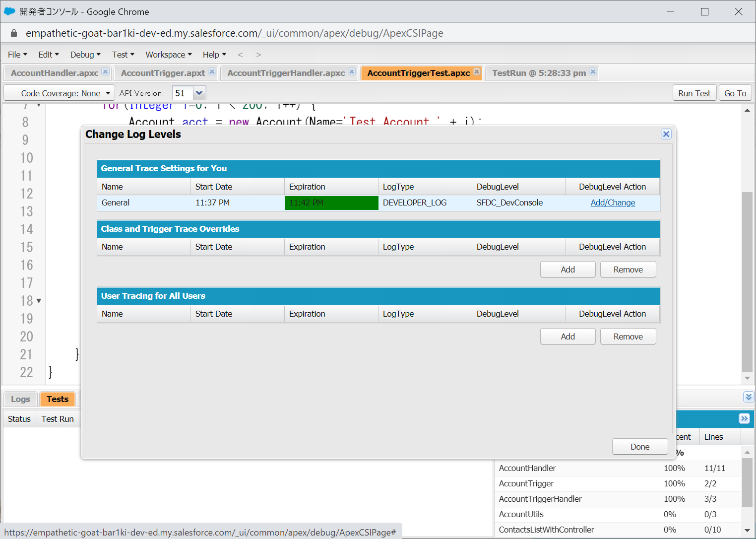This screenshot has height=539, width=756.
Task: Click the 11:37 PM start date cell
Action: point(238,203)
